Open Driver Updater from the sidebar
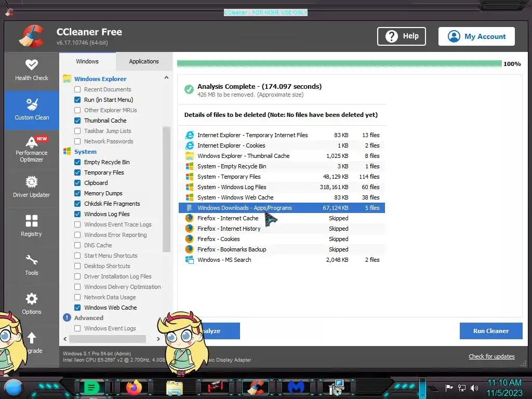The width and height of the screenshot is (532, 399). tap(32, 187)
